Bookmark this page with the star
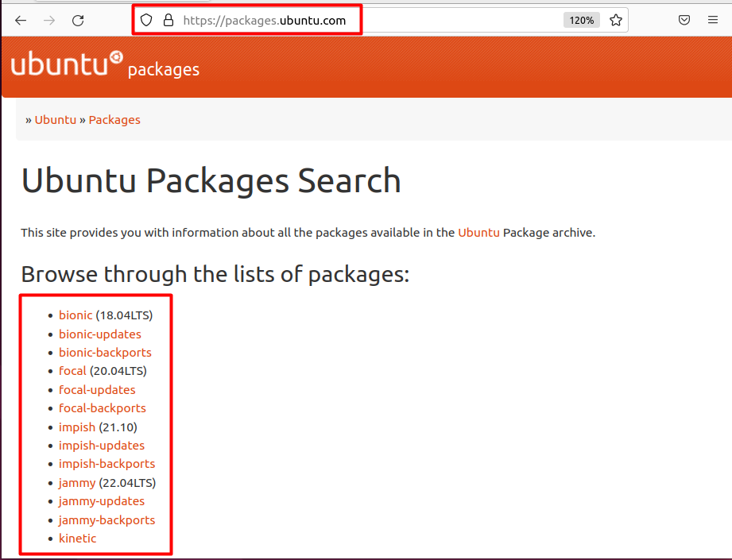The height and width of the screenshot is (560, 732). pyautogui.click(x=616, y=20)
